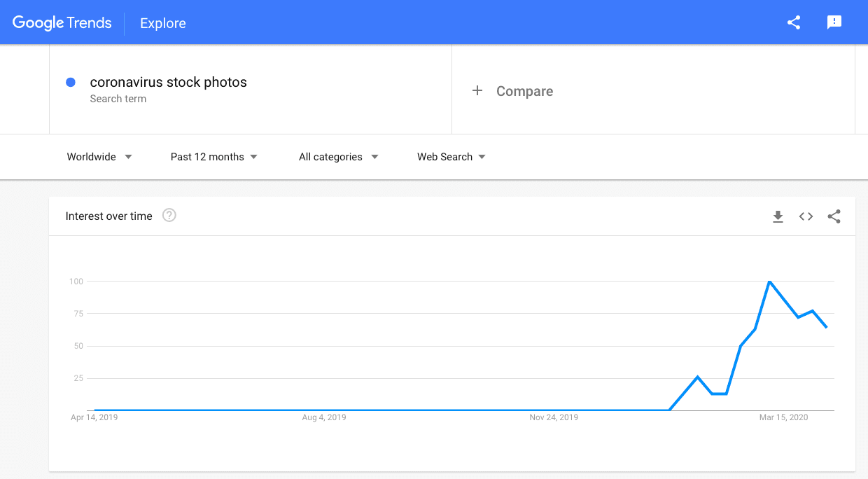Edit the coronavirus stock photos search term
The image size is (868, 479).
coord(169,83)
